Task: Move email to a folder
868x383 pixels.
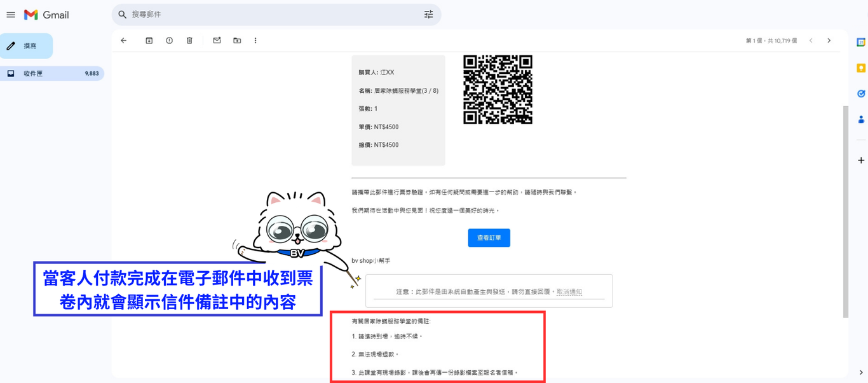Action: tap(237, 41)
